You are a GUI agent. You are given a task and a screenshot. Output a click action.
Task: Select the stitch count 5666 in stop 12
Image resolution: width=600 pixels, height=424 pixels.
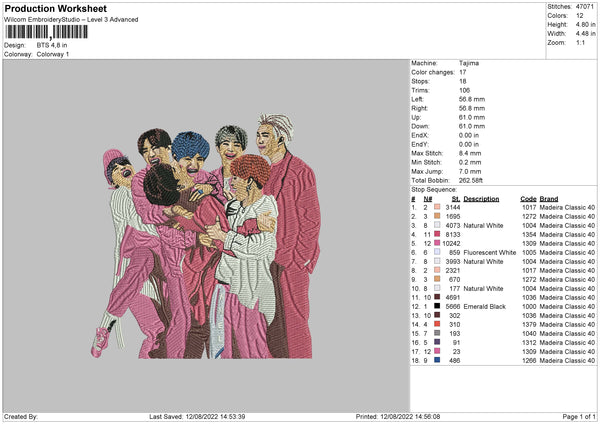[453, 307]
